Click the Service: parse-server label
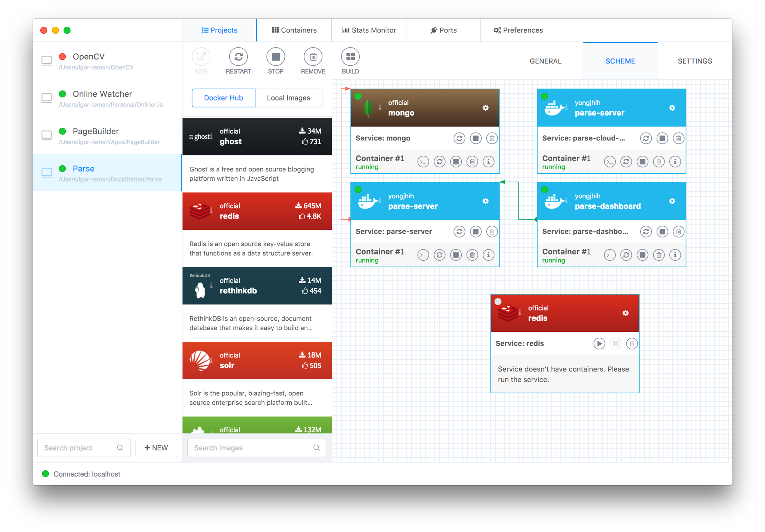This screenshot has height=532, width=765. (x=394, y=232)
